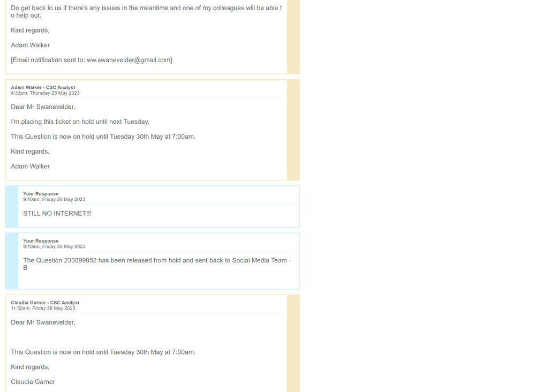
Task: Click 'Adam Walker' signature above email notification
Action: [31, 45]
